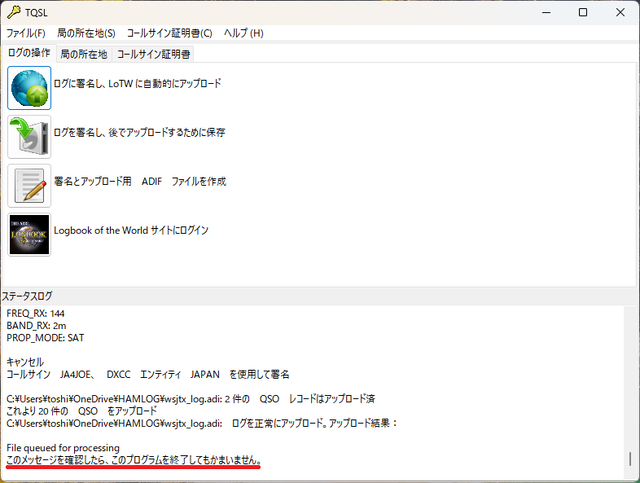This screenshot has width=640, height=483.
Task: Click the 'BAND_RX: 2m' log line
Action: point(36,326)
